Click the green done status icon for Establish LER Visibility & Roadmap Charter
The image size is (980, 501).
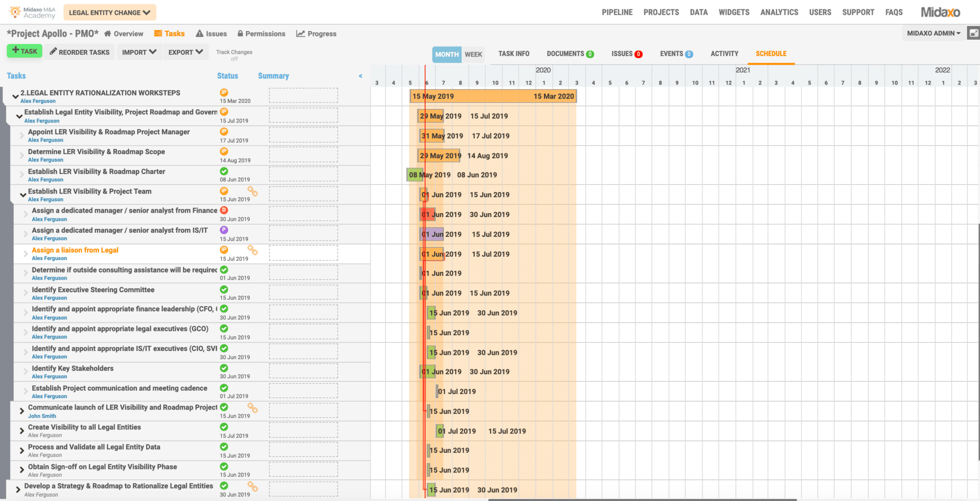(x=223, y=171)
